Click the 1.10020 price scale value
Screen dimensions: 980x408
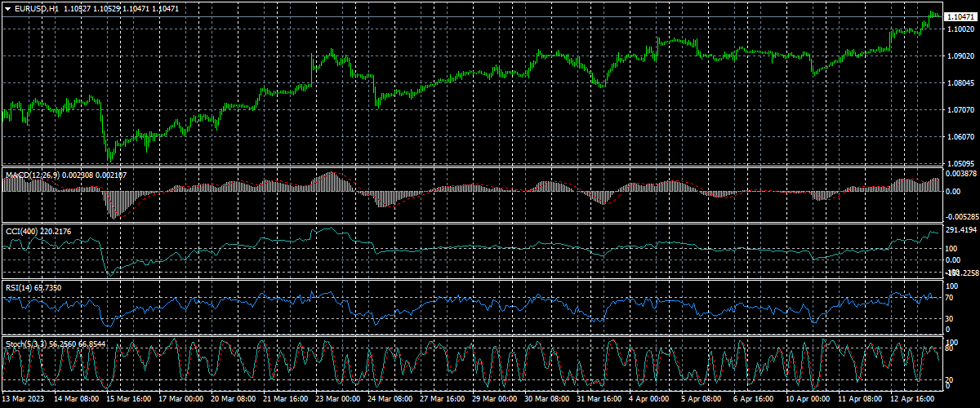[960, 29]
